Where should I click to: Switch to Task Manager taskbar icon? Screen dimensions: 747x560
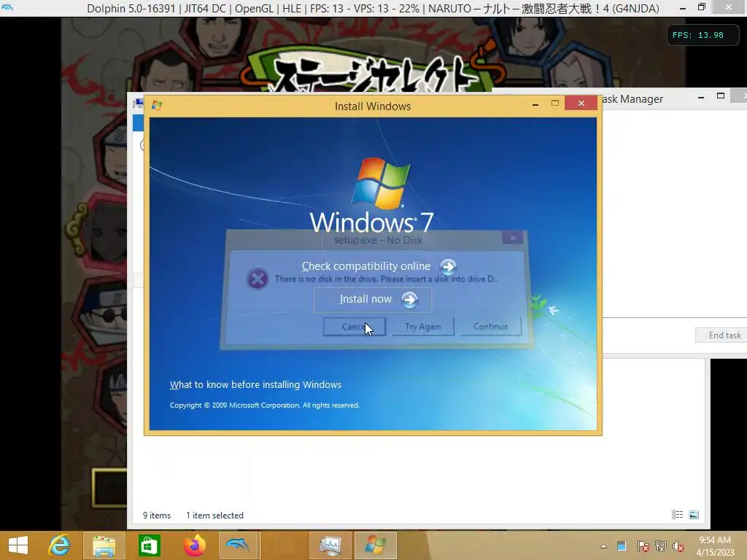click(x=330, y=545)
